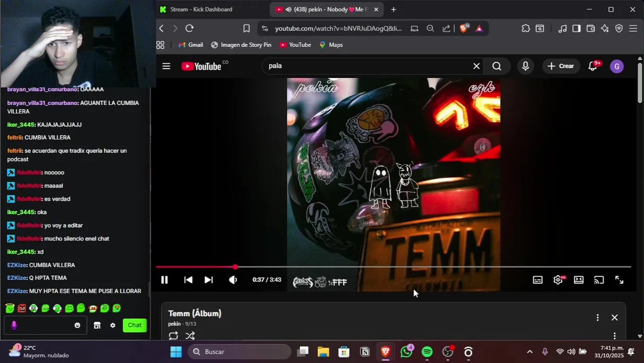Cast video with the player cast icon
The image size is (644, 363).
[x=599, y=280]
